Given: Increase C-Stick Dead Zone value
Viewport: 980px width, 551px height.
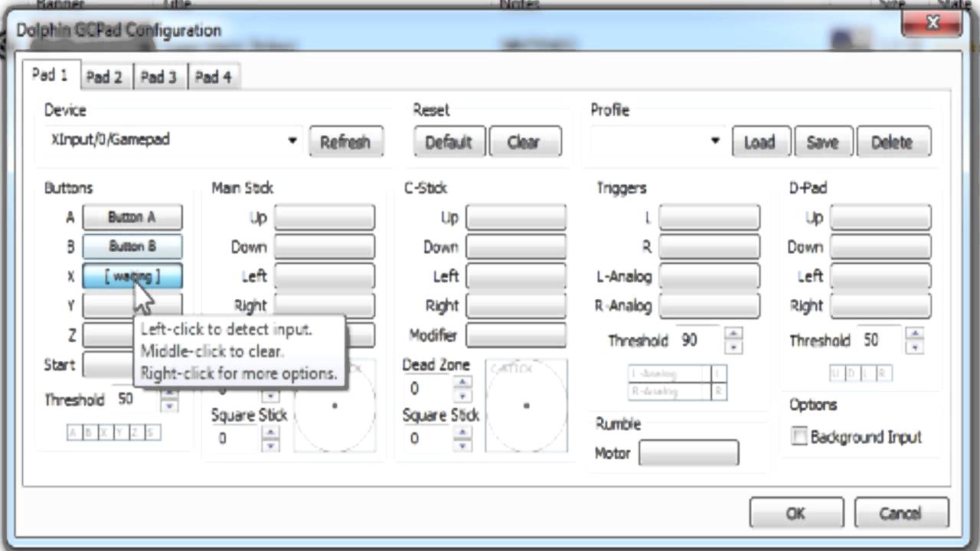Looking at the screenshot, I should [x=462, y=382].
